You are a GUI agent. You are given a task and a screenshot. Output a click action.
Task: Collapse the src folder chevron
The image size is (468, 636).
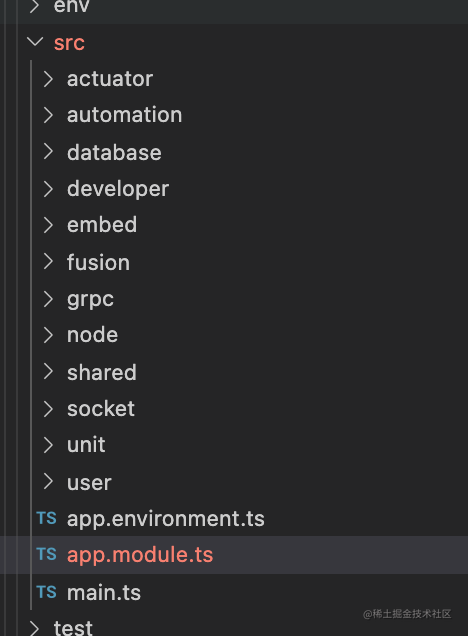coord(35,41)
